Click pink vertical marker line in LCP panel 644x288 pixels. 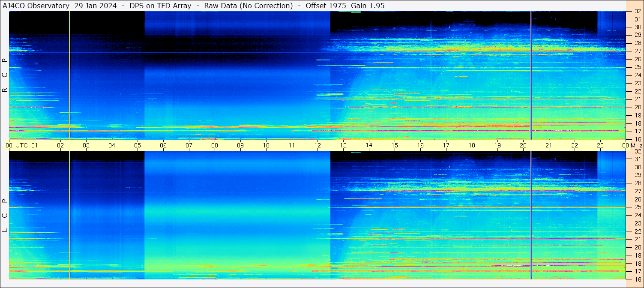[x=531, y=215]
